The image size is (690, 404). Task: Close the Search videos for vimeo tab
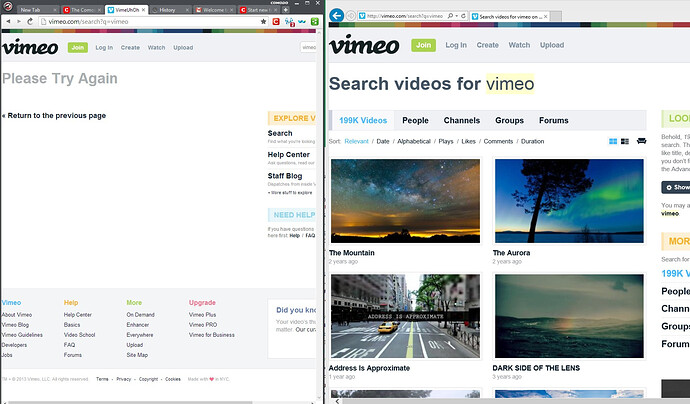pyautogui.click(x=546, y=16)
